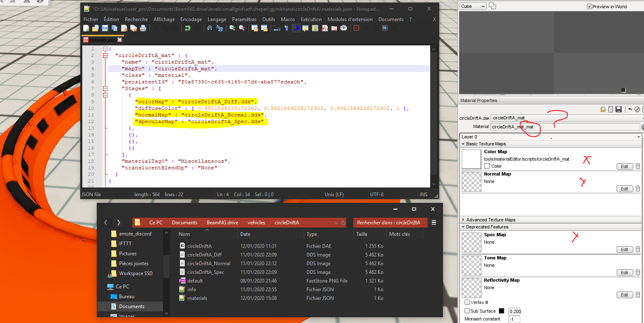Select the materials JSON file in Explorer

pos(197,298)
